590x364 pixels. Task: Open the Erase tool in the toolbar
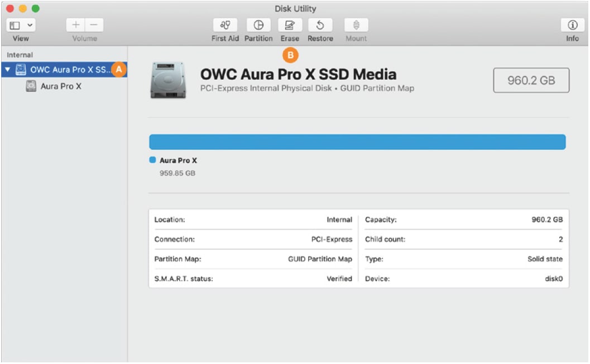tap(290, 26)
